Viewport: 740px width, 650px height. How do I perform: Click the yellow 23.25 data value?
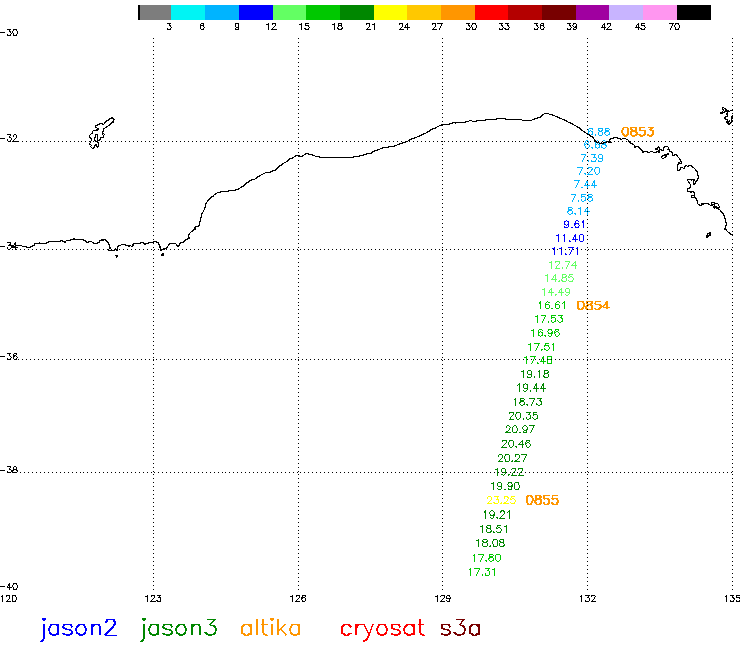pyautogui.click(x=501, y=500)
